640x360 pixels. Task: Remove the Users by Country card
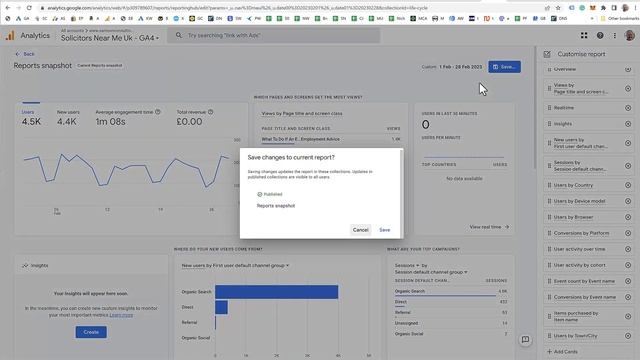click(x=628, y=185)
